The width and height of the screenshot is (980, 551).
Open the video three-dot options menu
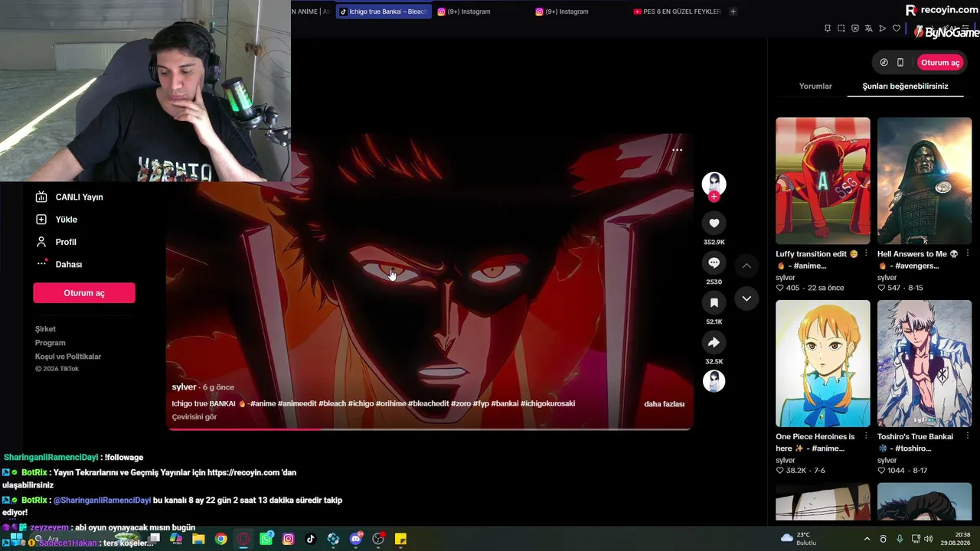(677, 150)
